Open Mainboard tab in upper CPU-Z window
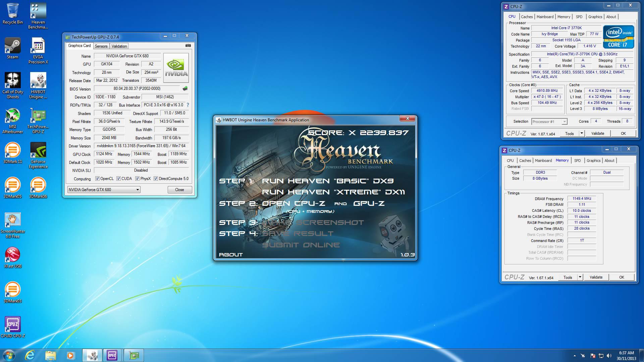The width and height of the screenshot is (644, 362). coord(545,17)
